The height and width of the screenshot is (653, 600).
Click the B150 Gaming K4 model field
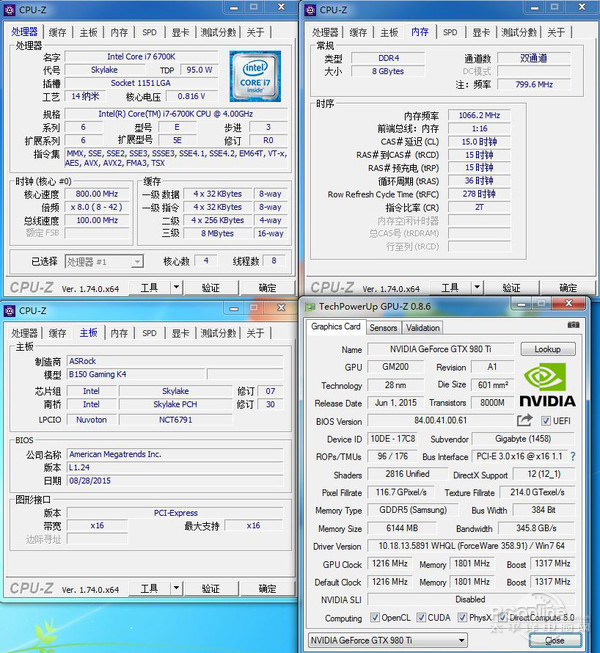point(136,374)
